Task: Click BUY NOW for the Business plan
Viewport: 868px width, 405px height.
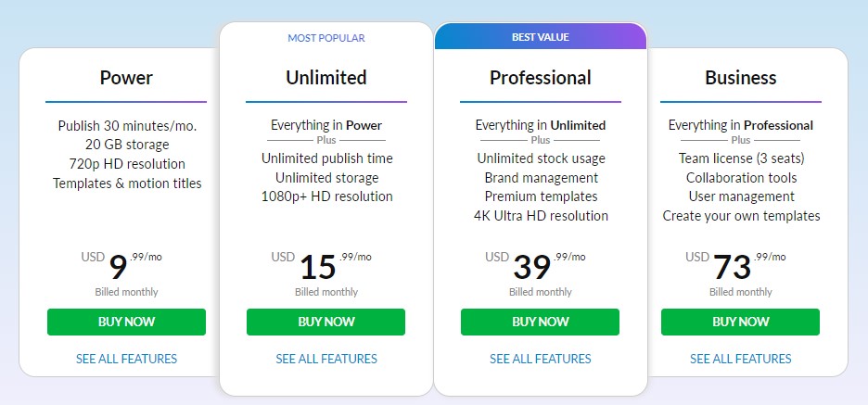Action: 740,322
